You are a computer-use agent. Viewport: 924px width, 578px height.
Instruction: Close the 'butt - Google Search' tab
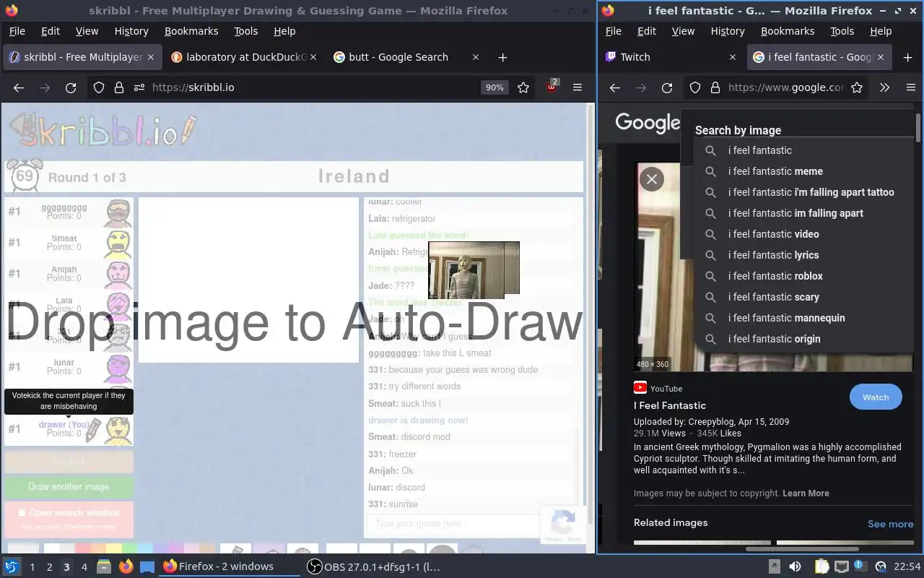click(475, 57)
